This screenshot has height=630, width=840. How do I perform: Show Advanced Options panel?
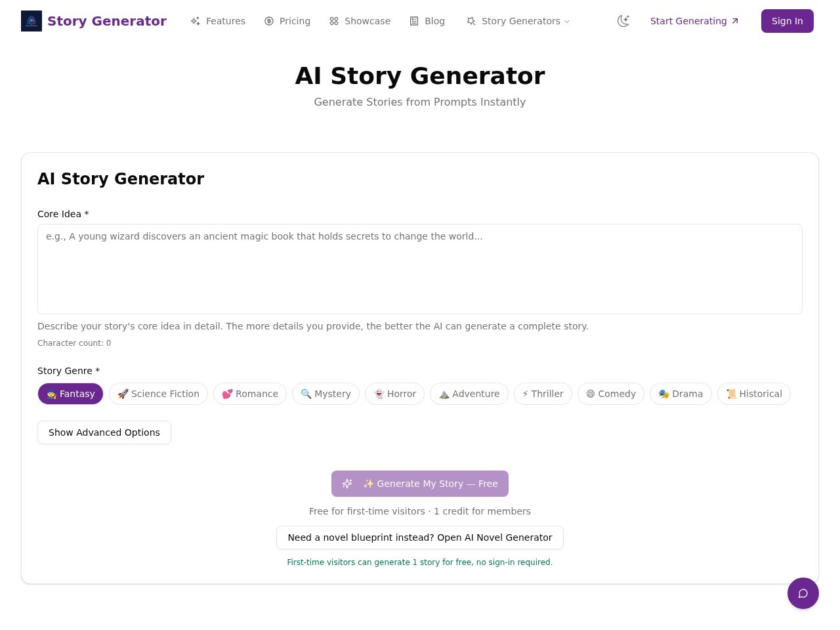click(x=104, y=432)
